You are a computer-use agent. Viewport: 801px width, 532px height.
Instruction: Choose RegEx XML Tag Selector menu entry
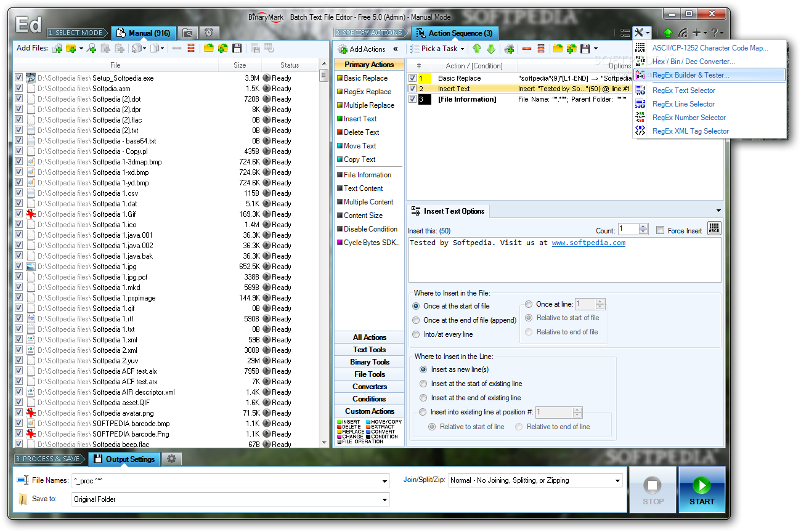tap(710, 131)
